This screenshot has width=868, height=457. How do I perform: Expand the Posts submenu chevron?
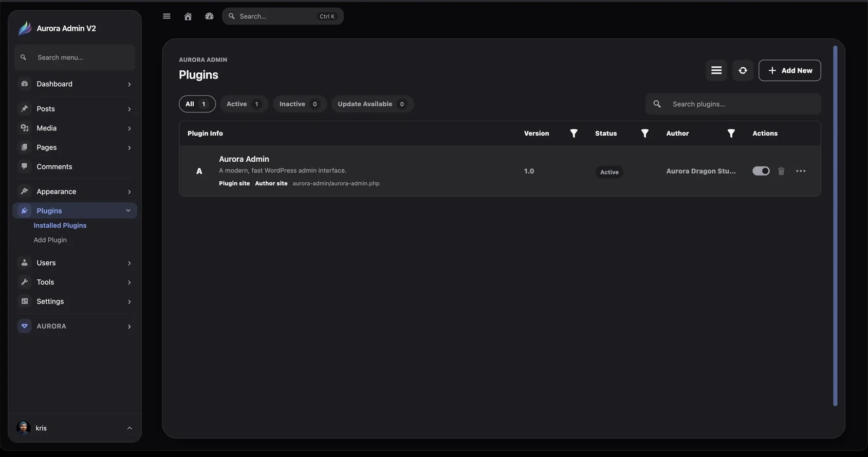click(x=129, y=109)
